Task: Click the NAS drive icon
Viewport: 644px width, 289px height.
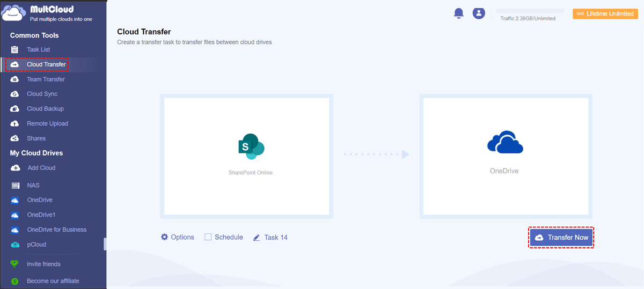Action: coord(15,186)
